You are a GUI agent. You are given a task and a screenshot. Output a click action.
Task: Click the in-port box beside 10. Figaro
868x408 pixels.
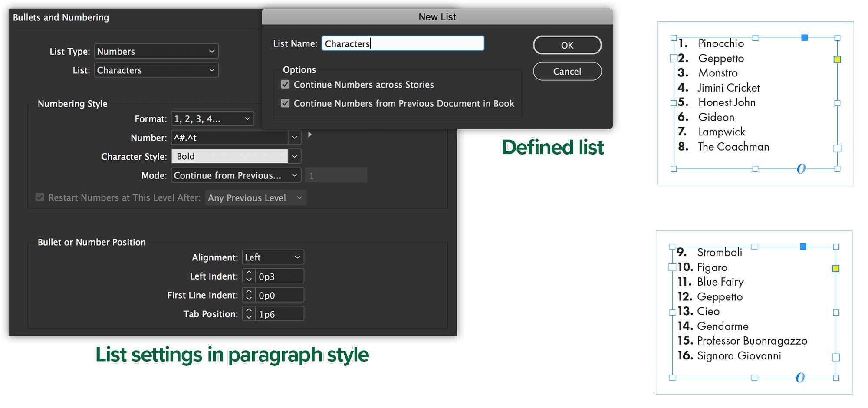tap(672, 267)
